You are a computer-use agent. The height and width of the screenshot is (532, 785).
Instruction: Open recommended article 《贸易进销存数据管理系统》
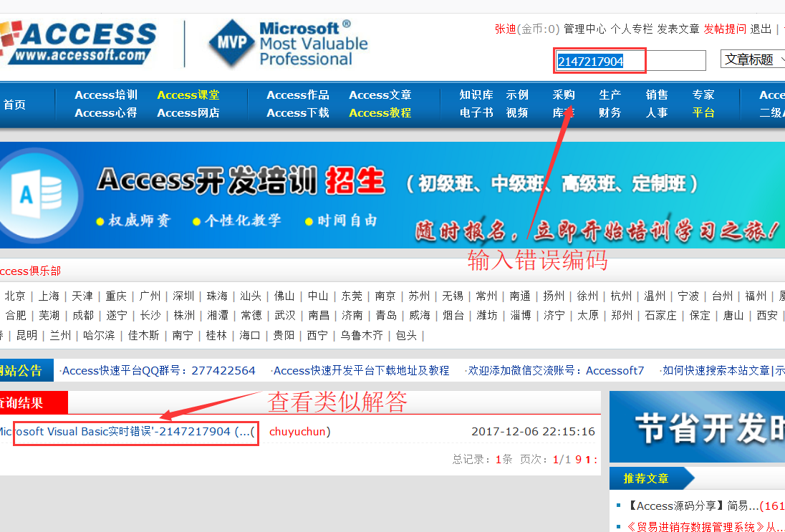(705, 526)
